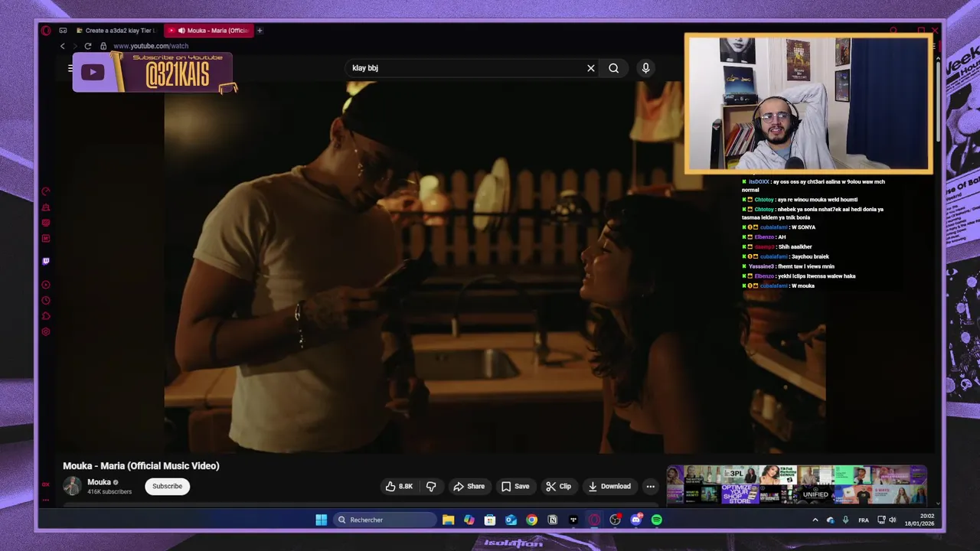This screenshot has height=551, width=980.
Task: Click "416K subscribers" text
Action: 109,491
